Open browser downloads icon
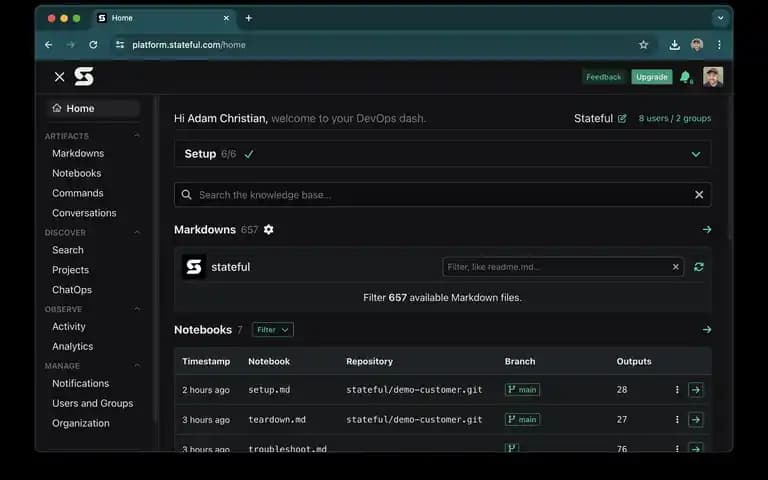 [x=674, y=45]
